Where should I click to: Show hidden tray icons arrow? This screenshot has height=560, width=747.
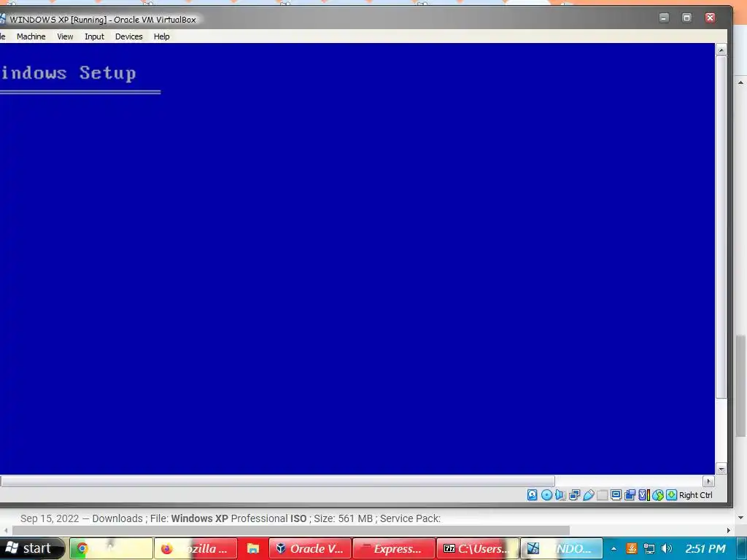(614, 549)
